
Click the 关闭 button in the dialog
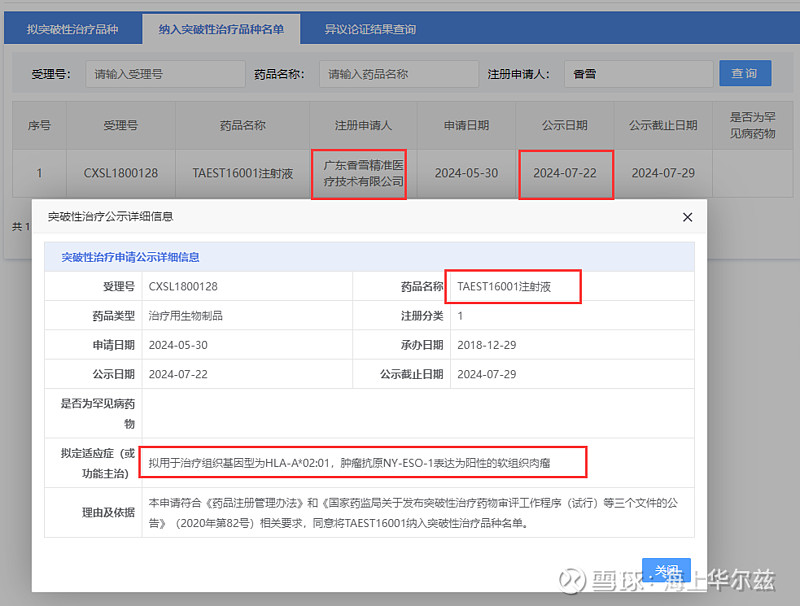pyautogui.click(x=666, y=570)
